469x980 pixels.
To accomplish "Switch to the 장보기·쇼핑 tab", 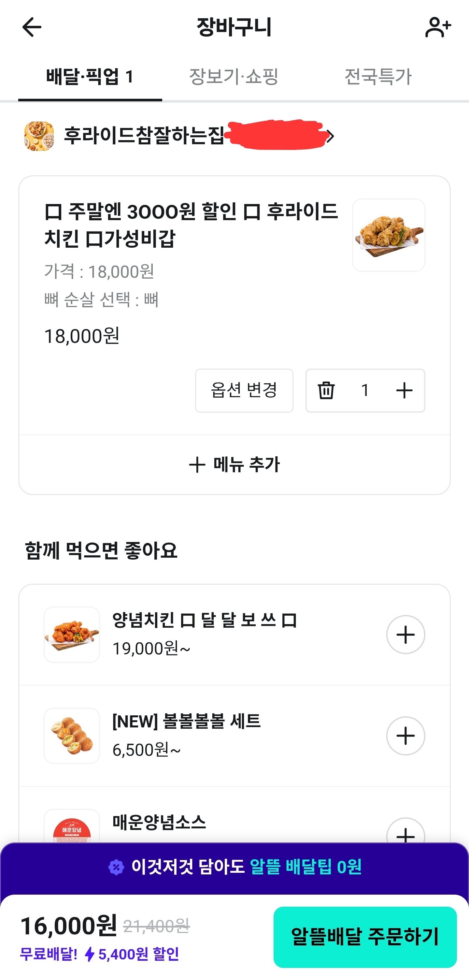I will click(x=234, y=77).
